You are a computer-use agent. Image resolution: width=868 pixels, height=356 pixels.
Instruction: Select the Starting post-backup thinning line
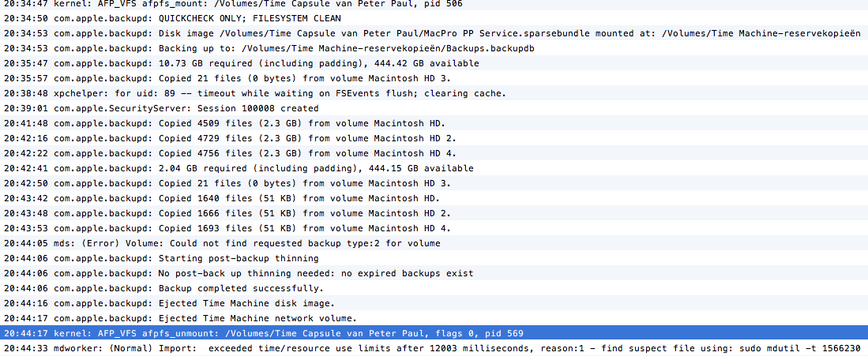[434, 258]
